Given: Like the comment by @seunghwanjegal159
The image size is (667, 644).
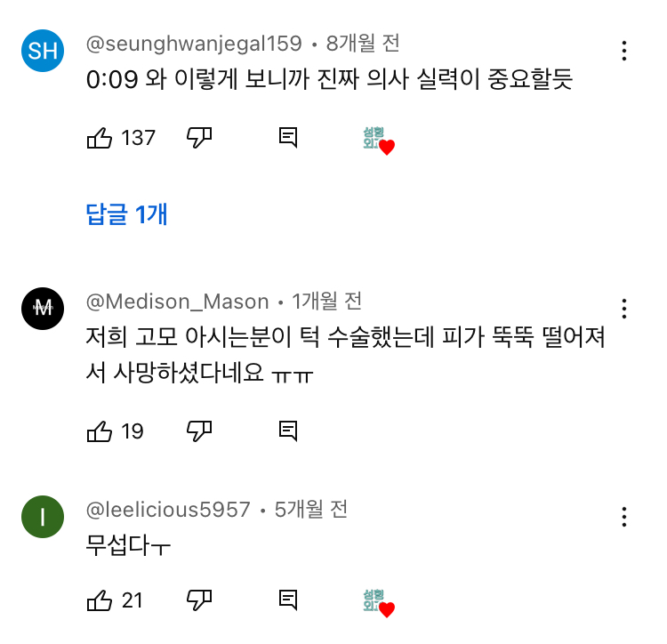Looking at the screenshot, I should pyautogui.click(x=100, y=138).
